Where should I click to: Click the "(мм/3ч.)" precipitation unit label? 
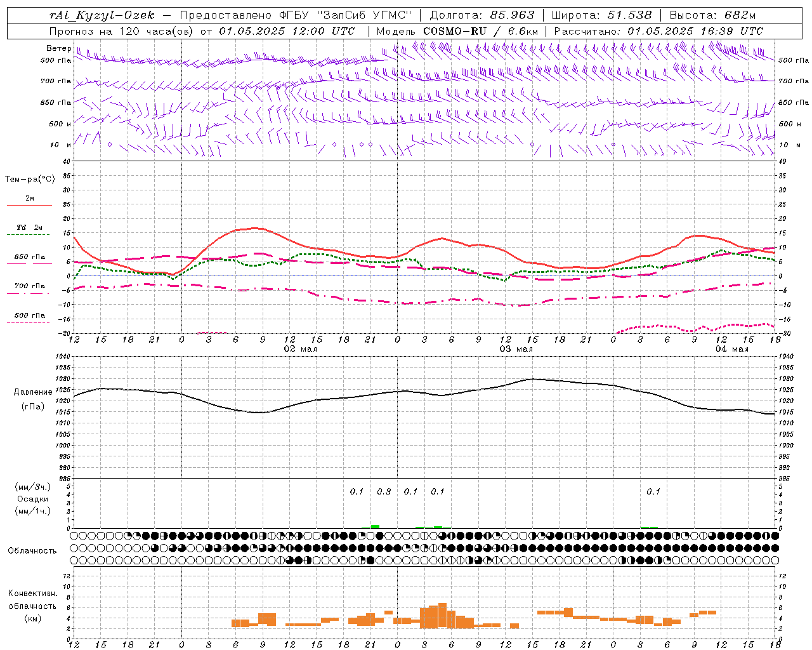coord(33,487)
